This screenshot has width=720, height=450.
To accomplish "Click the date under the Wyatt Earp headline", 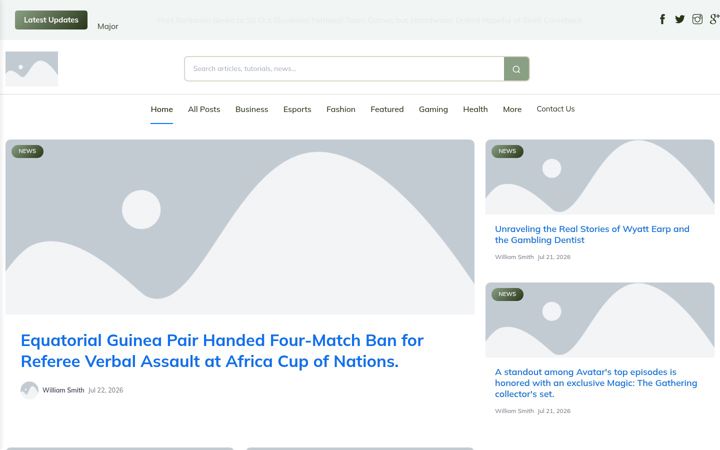I will tap(554, 257).
